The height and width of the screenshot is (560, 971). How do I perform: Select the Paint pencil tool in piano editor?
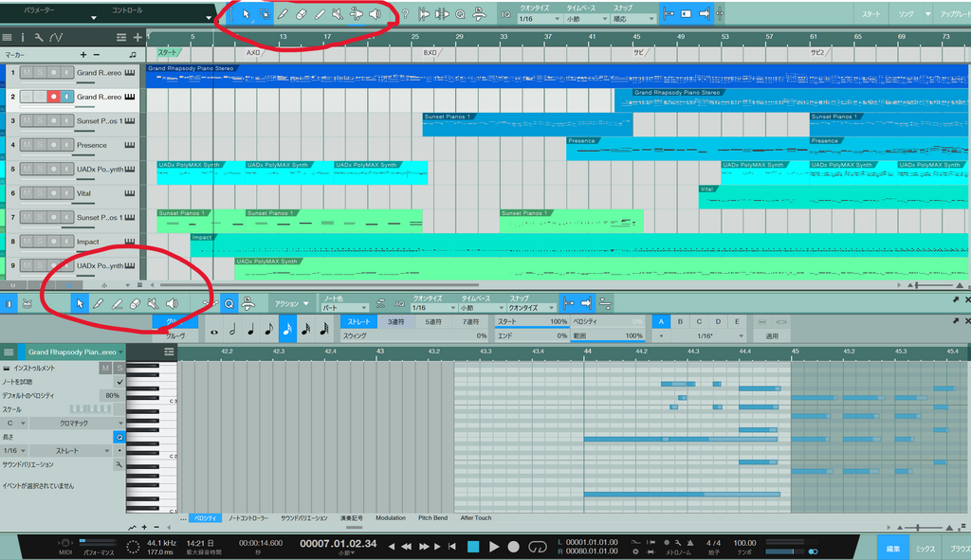pos(98,304)
